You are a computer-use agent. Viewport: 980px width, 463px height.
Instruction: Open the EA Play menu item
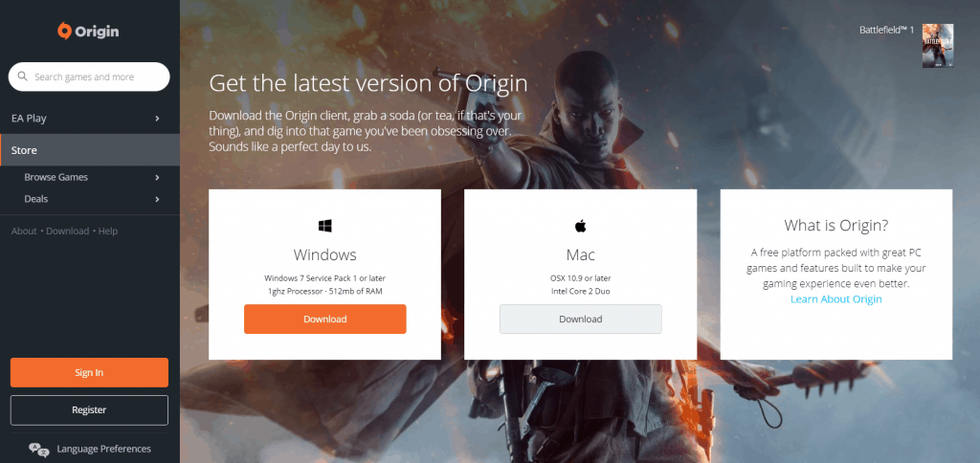click(90, 118)
